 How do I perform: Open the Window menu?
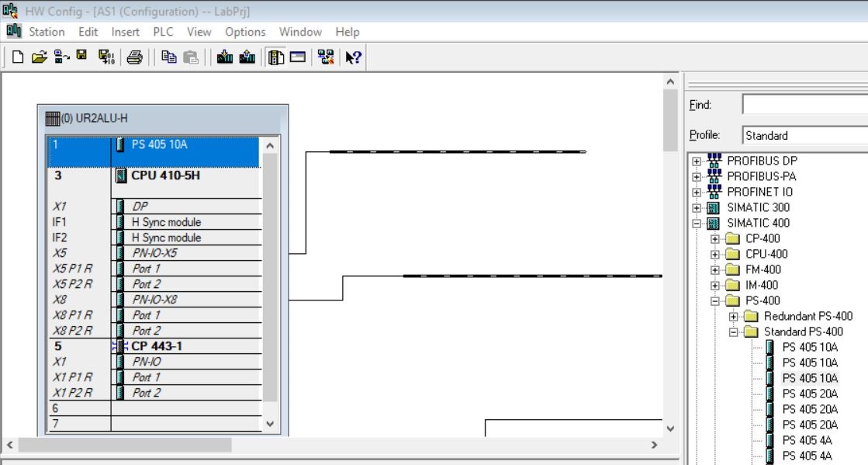(301, 32)
